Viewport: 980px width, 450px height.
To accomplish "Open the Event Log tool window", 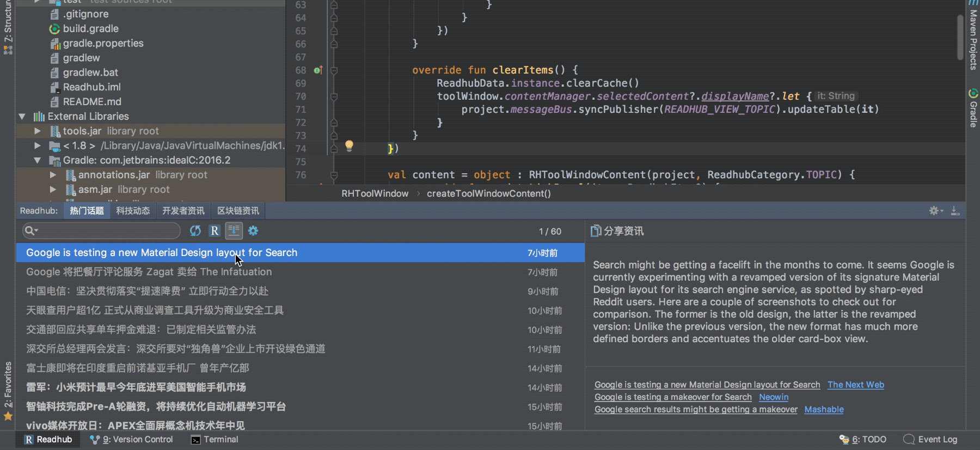I will click(x=930, y=440).
